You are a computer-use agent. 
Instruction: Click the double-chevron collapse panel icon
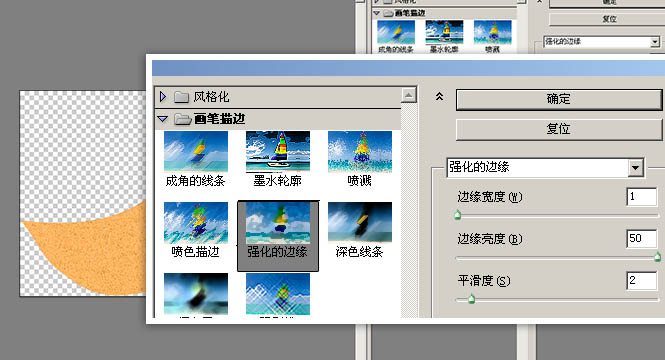coord(439,97)
